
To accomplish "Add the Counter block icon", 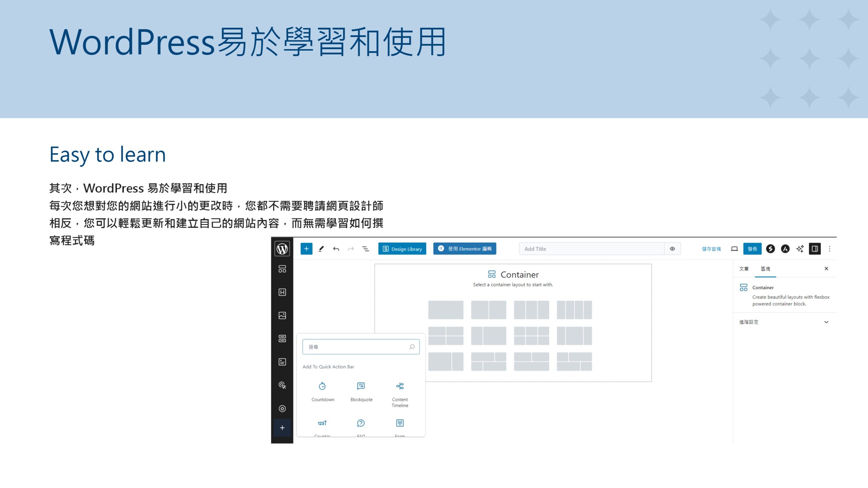I will 322,423.
